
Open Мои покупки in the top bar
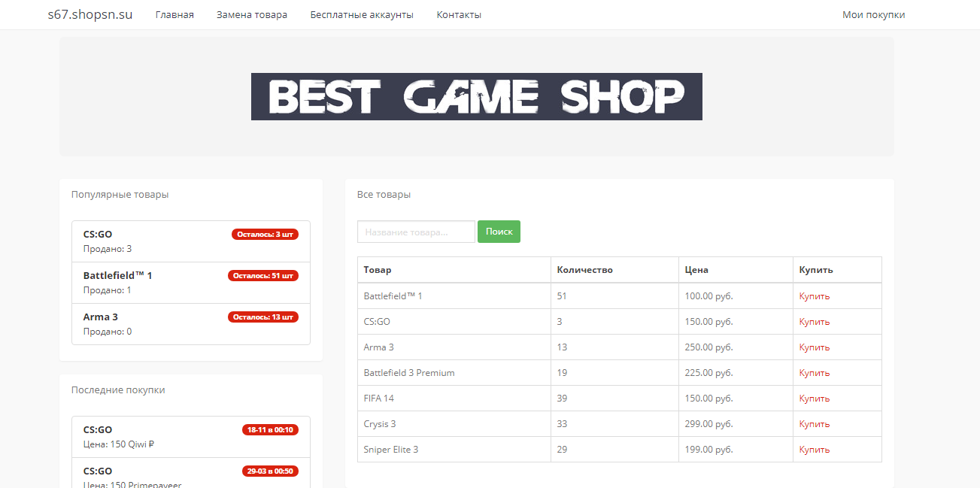[874, 15]
